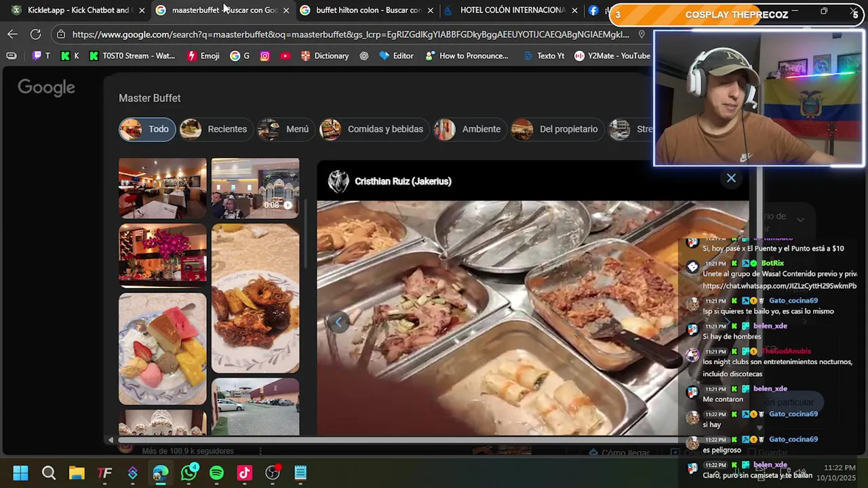Image resolution: width=868 pixels, height=488 pixels.
Task: Open Spotify from the taskbar
Action: [217, 473]
